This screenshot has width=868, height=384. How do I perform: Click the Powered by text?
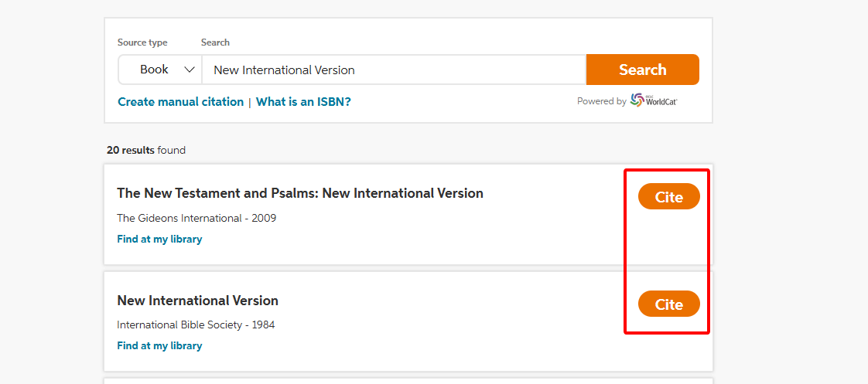601,101
